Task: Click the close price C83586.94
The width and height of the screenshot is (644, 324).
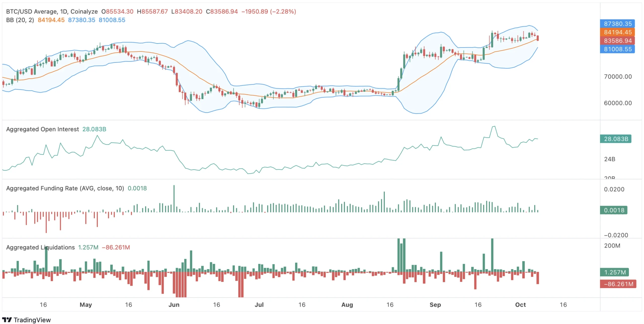Action: pyautogui.click(x=222, y=12)
